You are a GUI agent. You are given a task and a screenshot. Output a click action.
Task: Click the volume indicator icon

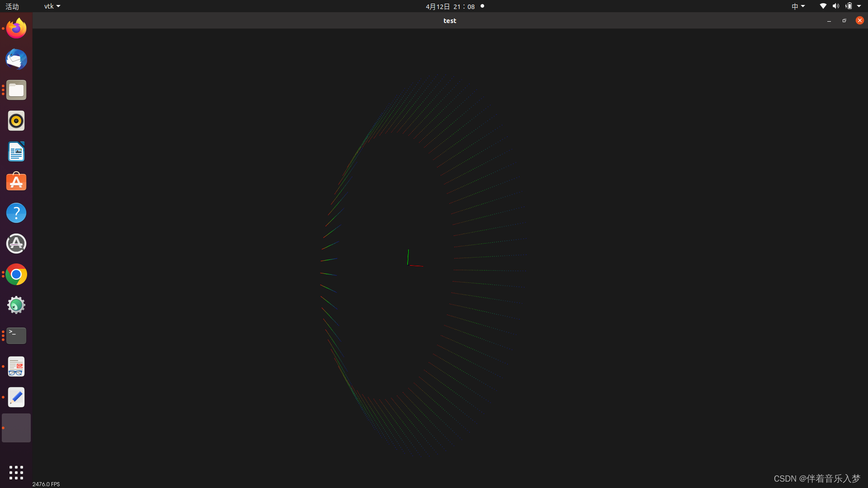point(835,6)
